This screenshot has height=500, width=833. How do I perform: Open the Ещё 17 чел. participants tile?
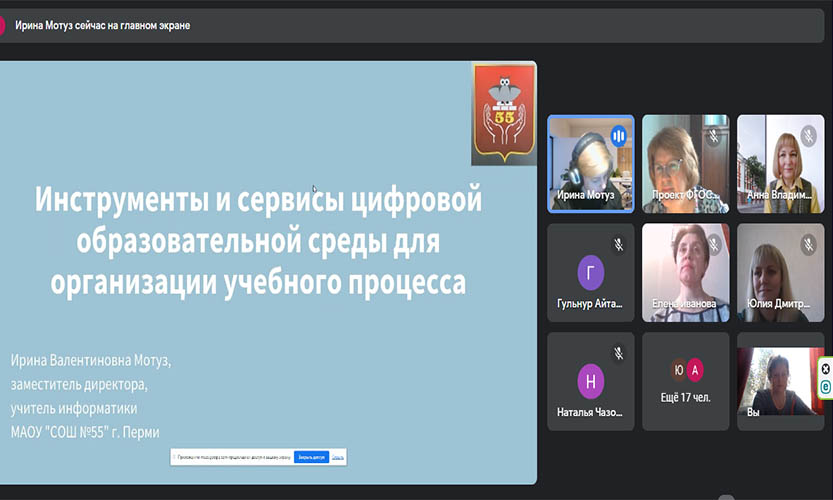pos(685,382)
